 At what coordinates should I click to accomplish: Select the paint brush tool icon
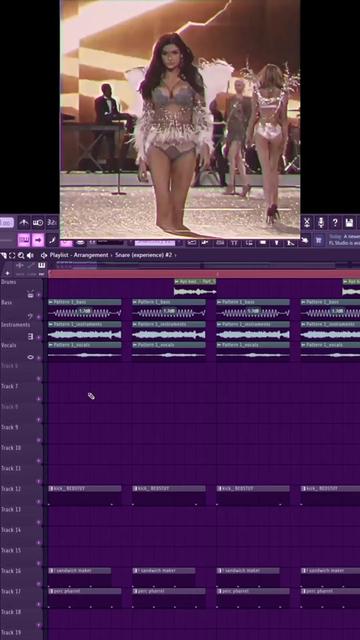(52, 240)
